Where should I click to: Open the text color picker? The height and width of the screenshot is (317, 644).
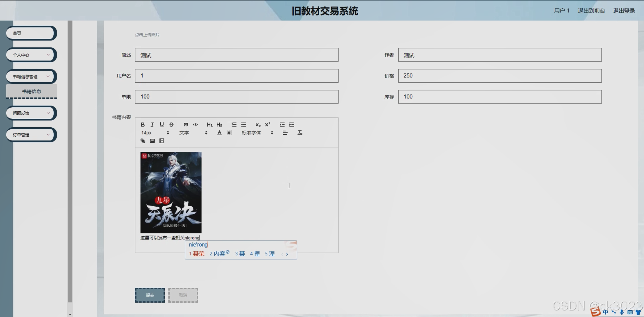click(x=219, y=133)
